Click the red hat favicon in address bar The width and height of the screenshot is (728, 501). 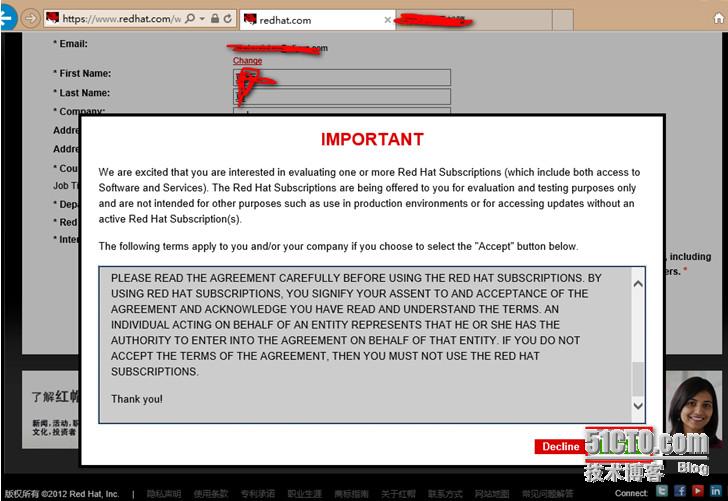(x=52, y=18)
